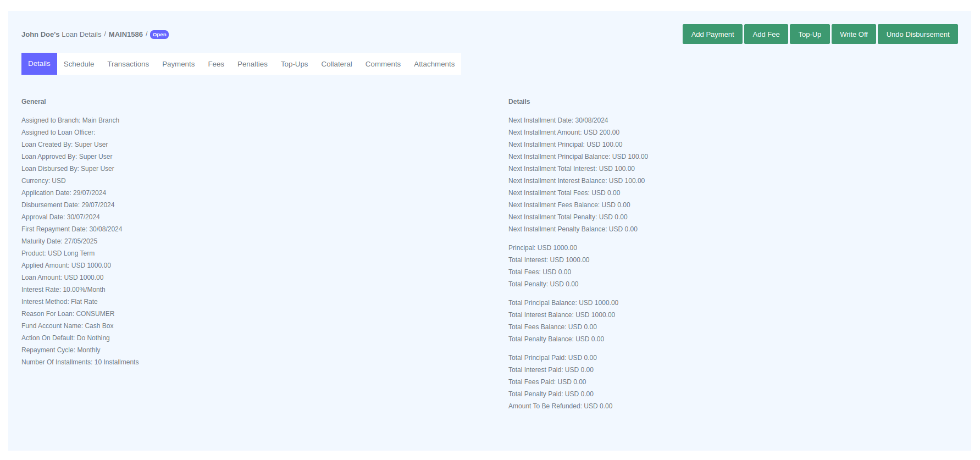Screen dimensions: 980x460
Task: Click 'Total Penalty Balance: USD 0.00' text
Action: pyautogui.click(x=556, y=339)
